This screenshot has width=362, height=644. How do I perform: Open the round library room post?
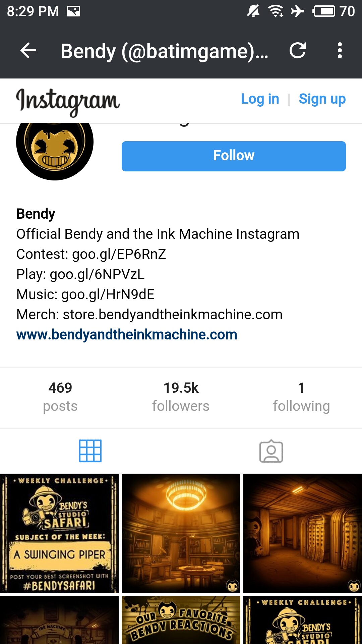pyautogui.click(x=181, y=533)
